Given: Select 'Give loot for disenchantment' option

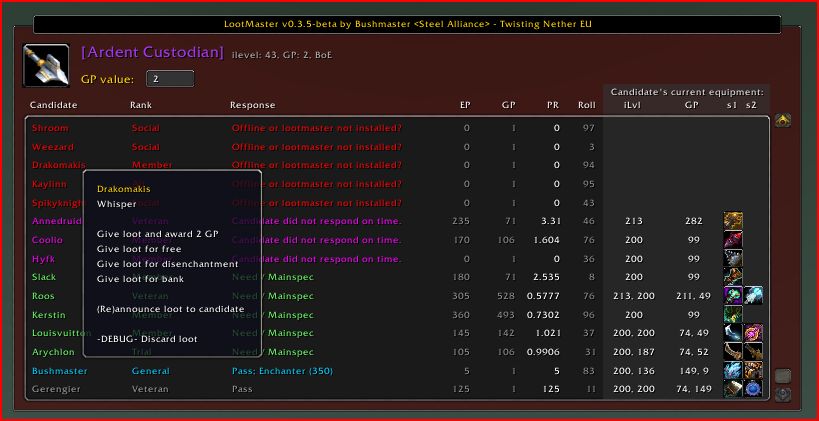Looking at the screenshot, I should (167, 264).
